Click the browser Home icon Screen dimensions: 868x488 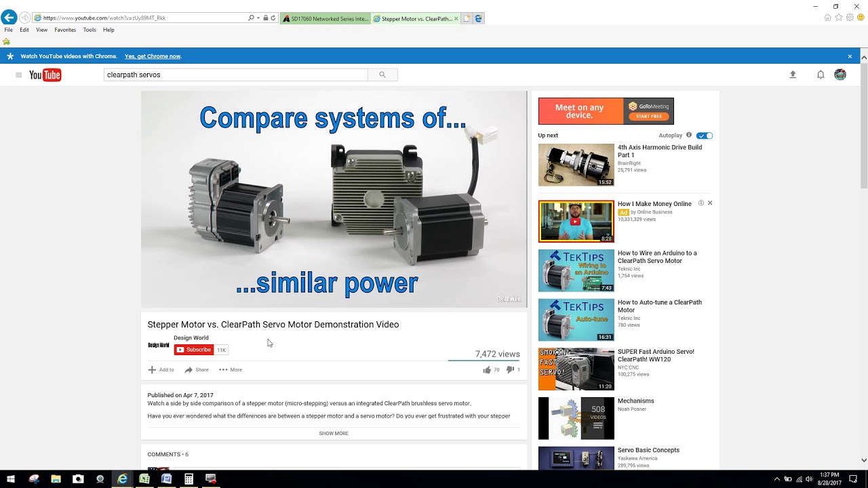(827, 18)
